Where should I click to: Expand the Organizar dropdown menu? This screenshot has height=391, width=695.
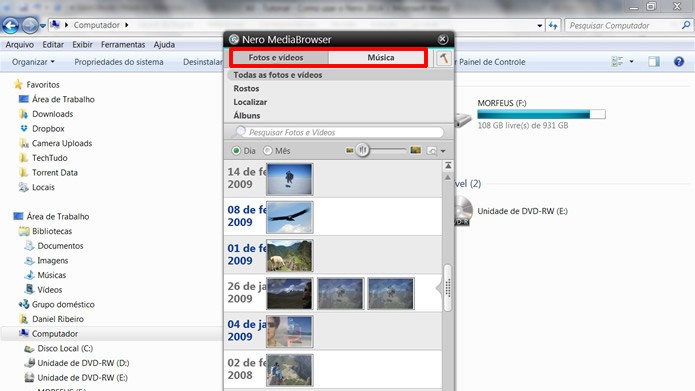[33, 62]
